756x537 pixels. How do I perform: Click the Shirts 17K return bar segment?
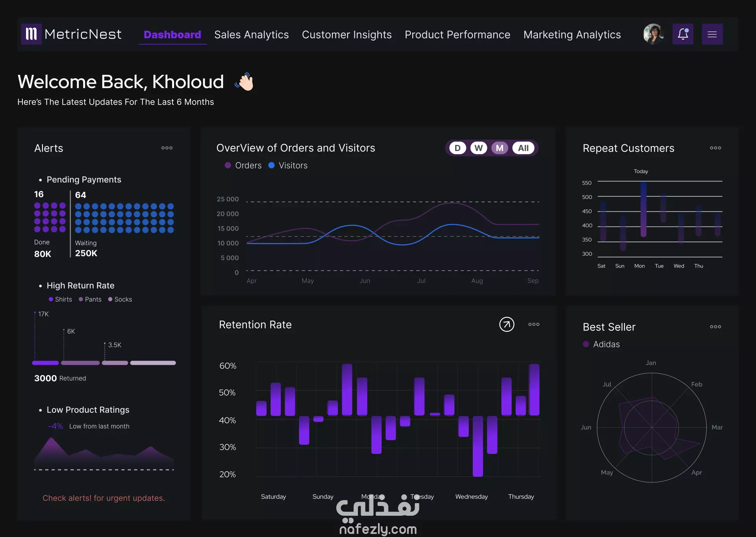point(45,363)
